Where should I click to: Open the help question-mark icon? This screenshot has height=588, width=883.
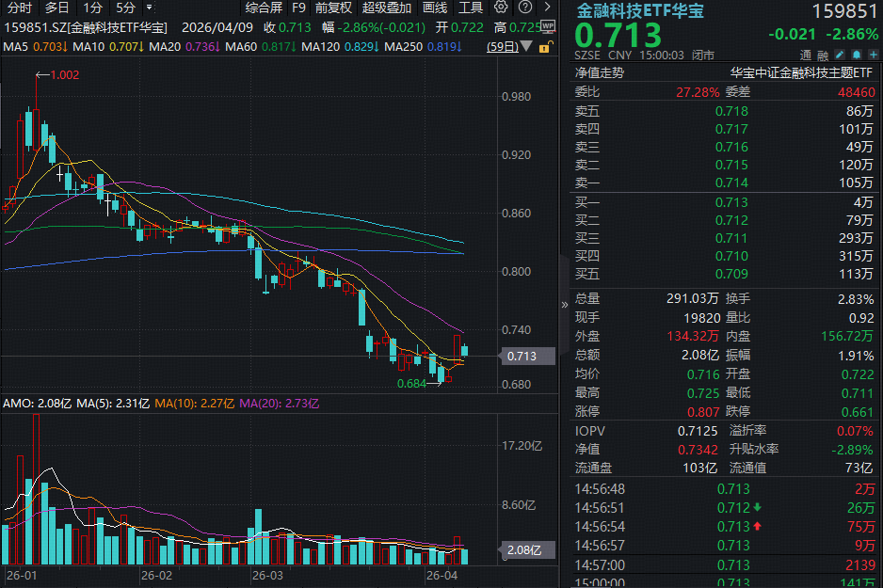tap(524, 8)
